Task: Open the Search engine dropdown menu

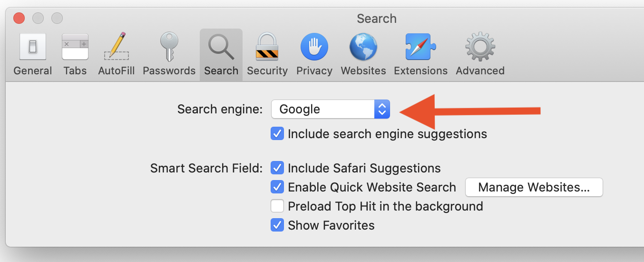Action: (x=331, y=109)
